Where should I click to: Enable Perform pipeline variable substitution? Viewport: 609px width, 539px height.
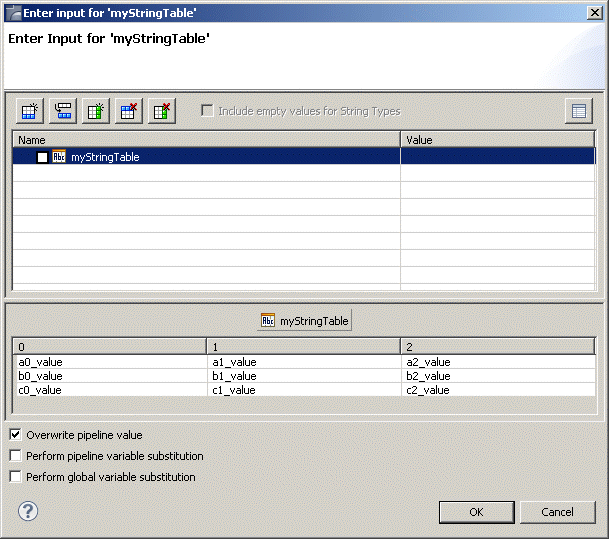coord(15,456)
